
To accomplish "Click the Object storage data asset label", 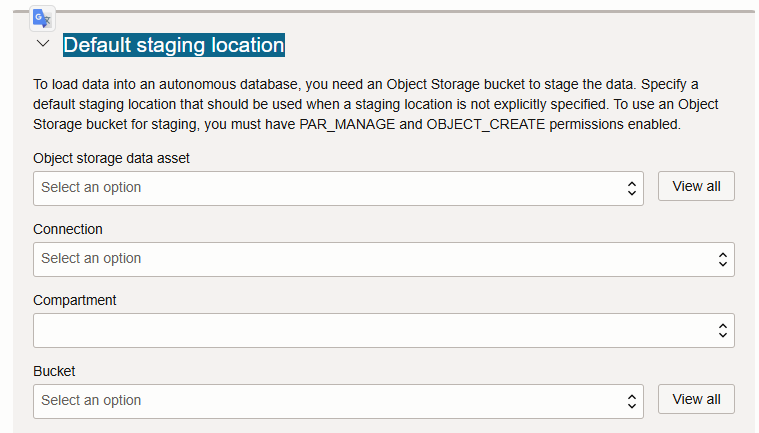I will pos(111,158).
